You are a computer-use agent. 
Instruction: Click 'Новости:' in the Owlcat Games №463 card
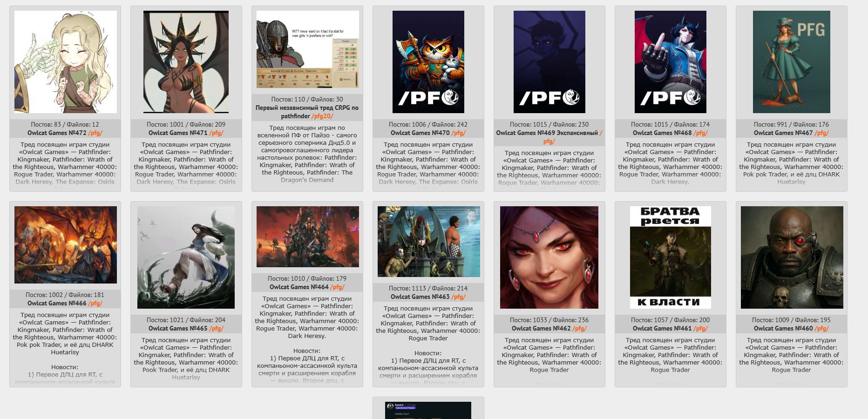428,353
